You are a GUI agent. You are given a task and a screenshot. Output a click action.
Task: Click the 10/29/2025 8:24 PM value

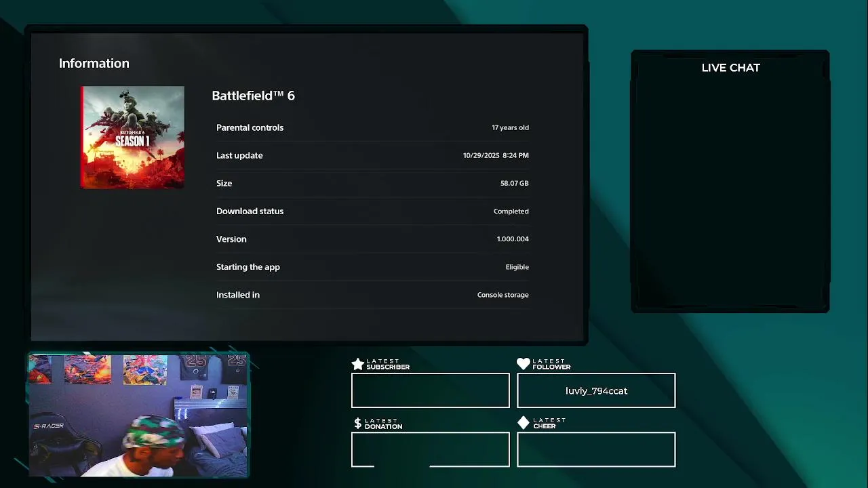pos(496,155)
